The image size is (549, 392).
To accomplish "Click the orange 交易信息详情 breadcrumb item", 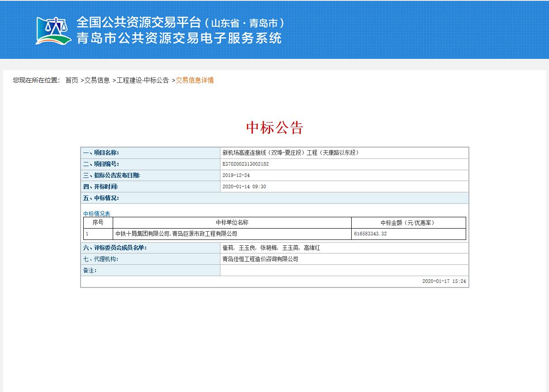I will (195, 81).
